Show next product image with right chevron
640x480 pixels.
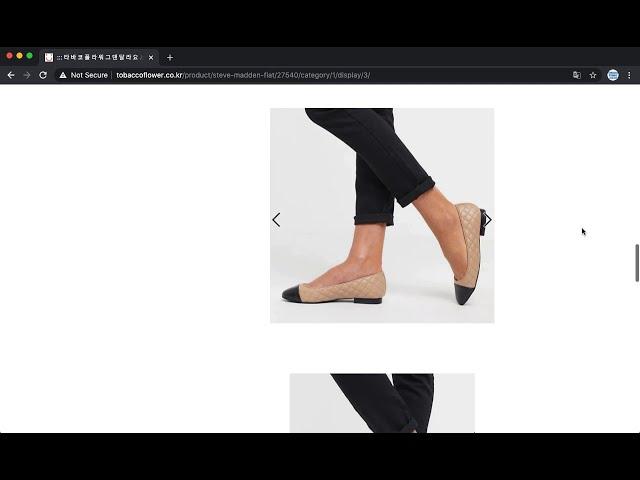pyautogui.click(x=487, y=220)
